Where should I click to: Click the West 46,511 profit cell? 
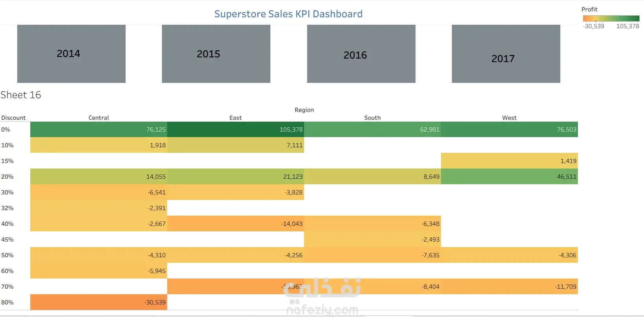click(x=509, y=177)
